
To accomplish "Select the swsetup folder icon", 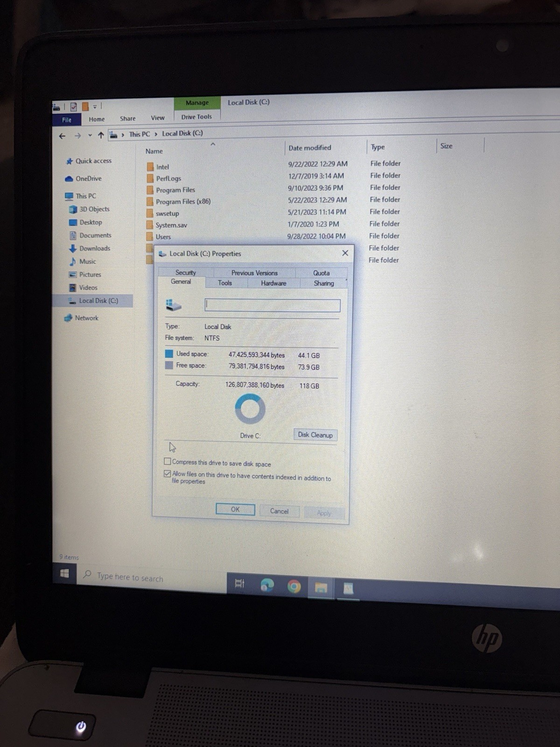I will click(150, 213).
